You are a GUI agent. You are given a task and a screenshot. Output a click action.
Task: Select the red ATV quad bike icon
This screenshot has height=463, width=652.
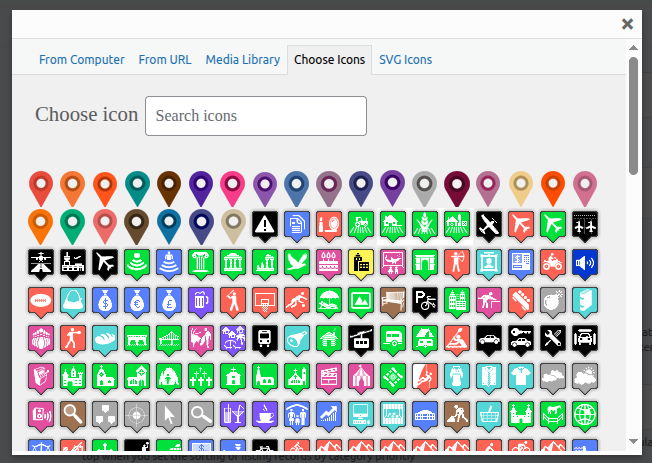(553, 265)
